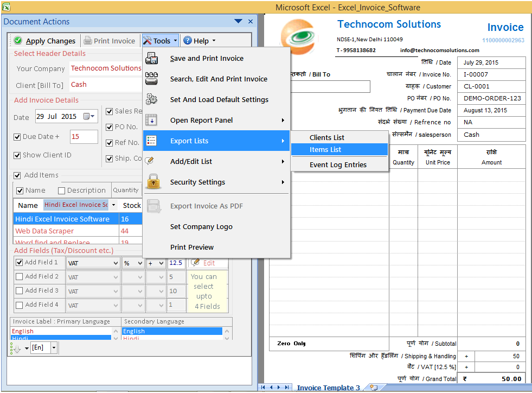Screen dimensions: 532x393
Task: Uncheck the Name column checkbox
Action: pos(20,191)
